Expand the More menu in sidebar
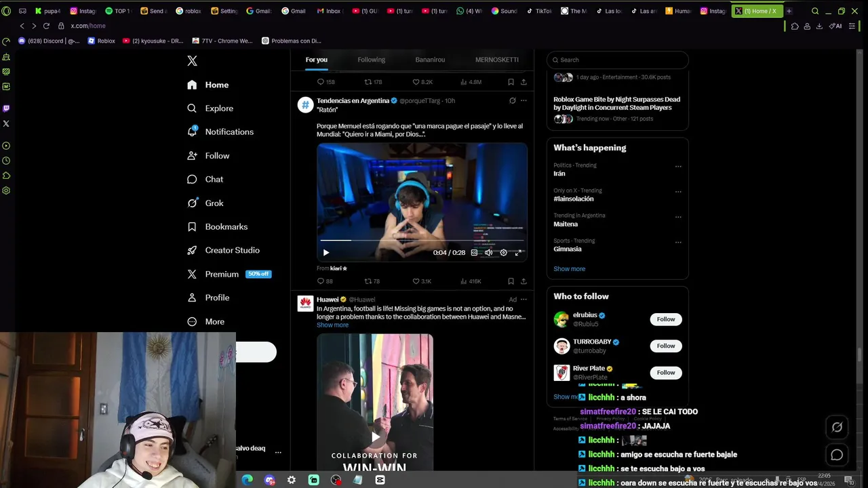Viewport: 868px width, 488px height. [x=206, y=322]
